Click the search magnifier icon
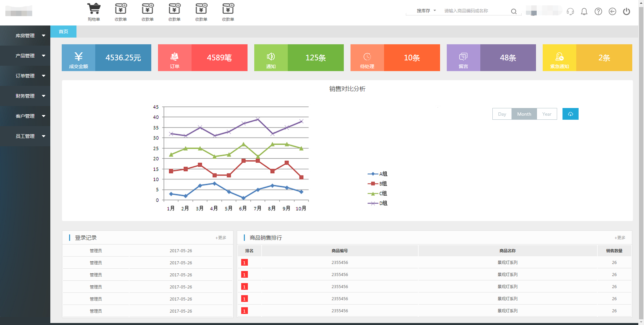The height and width of the screenshot is (325, 644). click(x=514, y=11)
